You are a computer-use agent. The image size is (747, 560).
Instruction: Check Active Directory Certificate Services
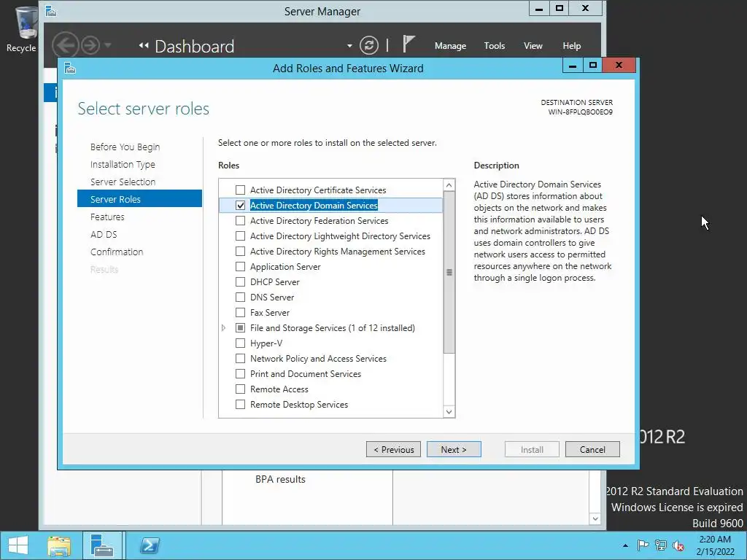pos(241,190)
